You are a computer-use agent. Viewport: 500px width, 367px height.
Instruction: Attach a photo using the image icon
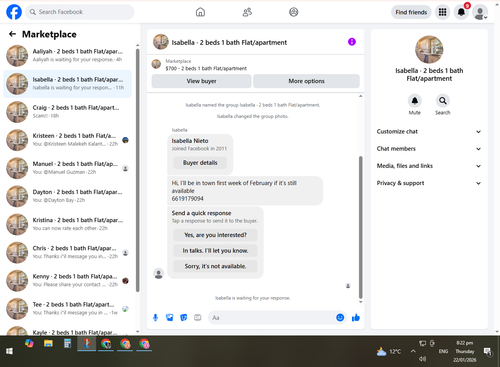170,318
